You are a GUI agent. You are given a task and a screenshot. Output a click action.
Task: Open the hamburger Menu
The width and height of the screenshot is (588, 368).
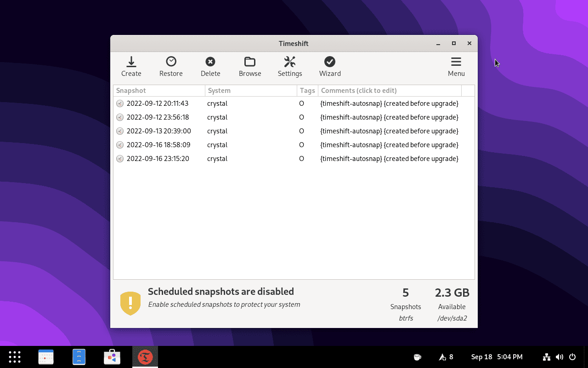pyautogui.click(x=456, y=67)
